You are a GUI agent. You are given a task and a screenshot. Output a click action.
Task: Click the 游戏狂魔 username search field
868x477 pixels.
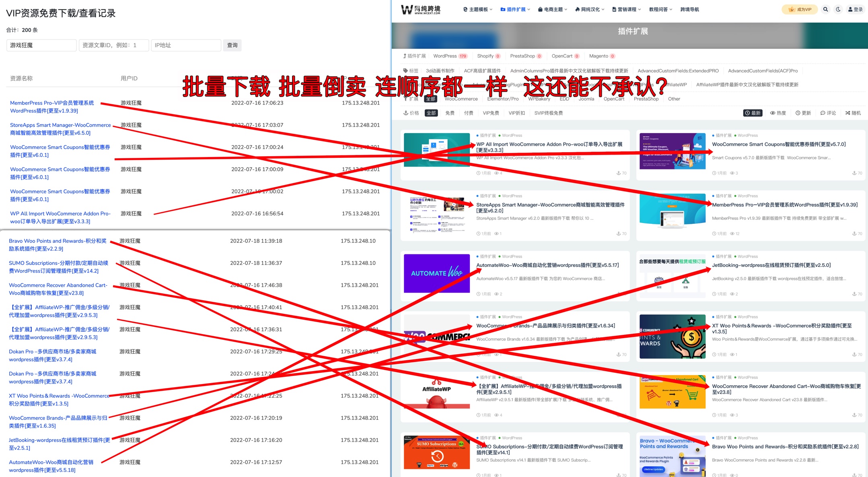coord(41,45)
